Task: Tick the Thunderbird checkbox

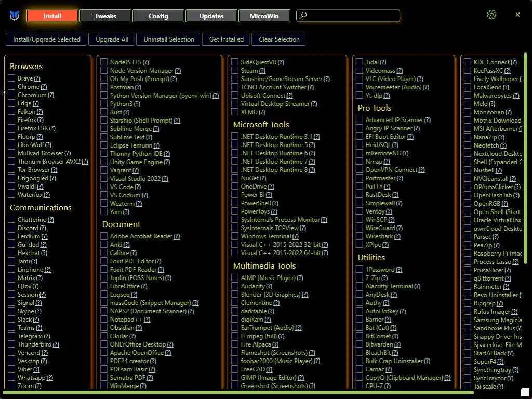Action: click(x=11, y=344)
